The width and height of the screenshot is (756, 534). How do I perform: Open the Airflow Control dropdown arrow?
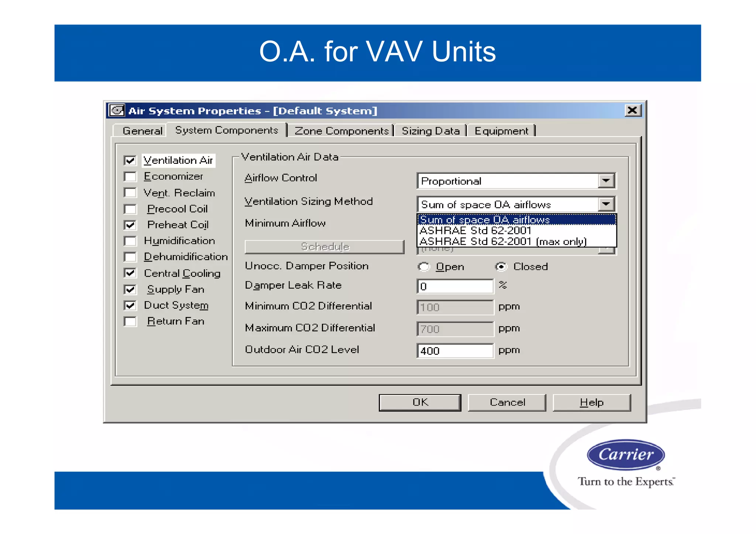[x=606, y=181]
